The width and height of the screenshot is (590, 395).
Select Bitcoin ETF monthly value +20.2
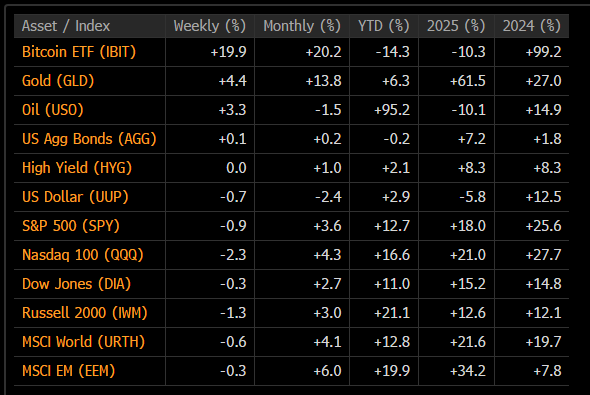point(323,52)
